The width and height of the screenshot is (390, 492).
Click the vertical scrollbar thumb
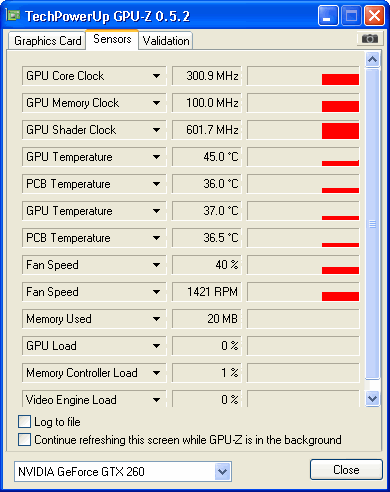click(x=372, y=224)
